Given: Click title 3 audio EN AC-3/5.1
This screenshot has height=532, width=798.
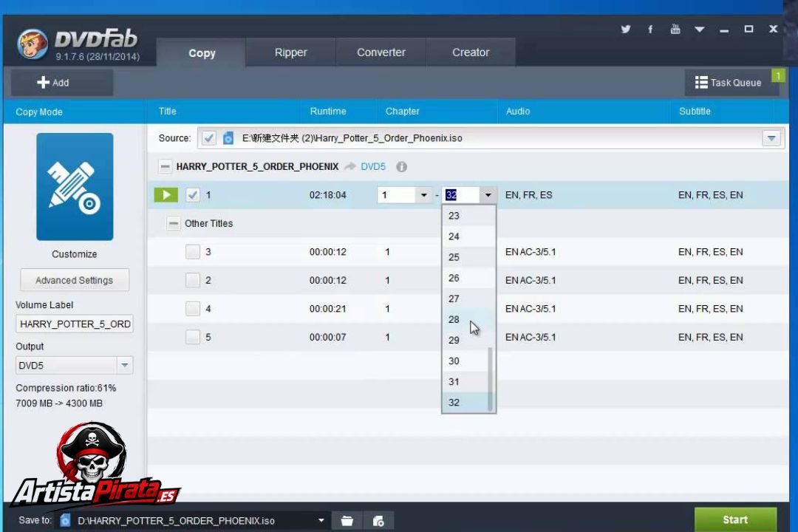Looking at the screenshot, I should point(531,252).
